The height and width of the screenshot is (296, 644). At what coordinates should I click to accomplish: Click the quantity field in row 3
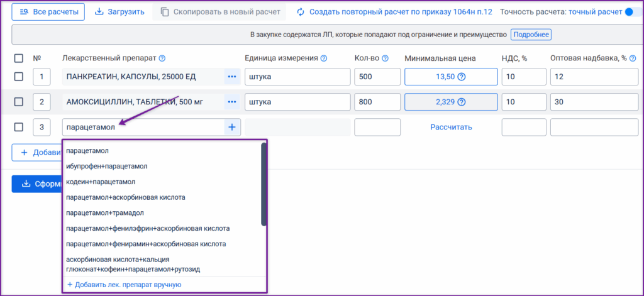tap(377, 128)
